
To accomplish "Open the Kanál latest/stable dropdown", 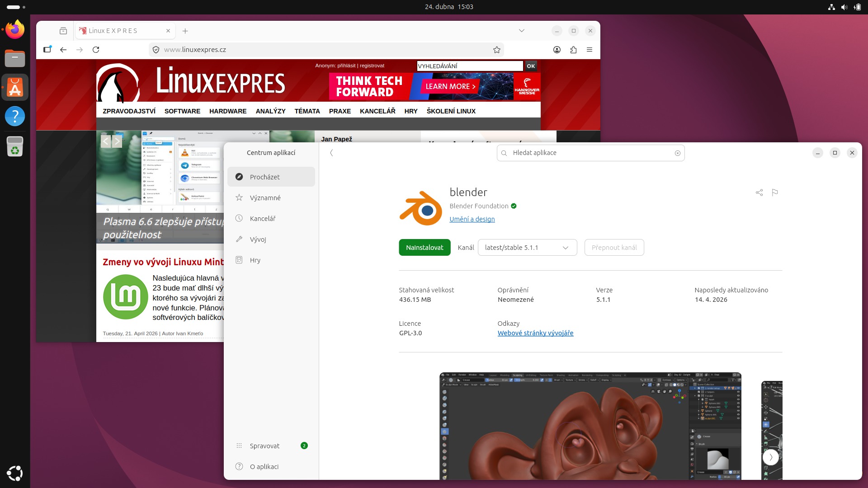I will point(527,248).
